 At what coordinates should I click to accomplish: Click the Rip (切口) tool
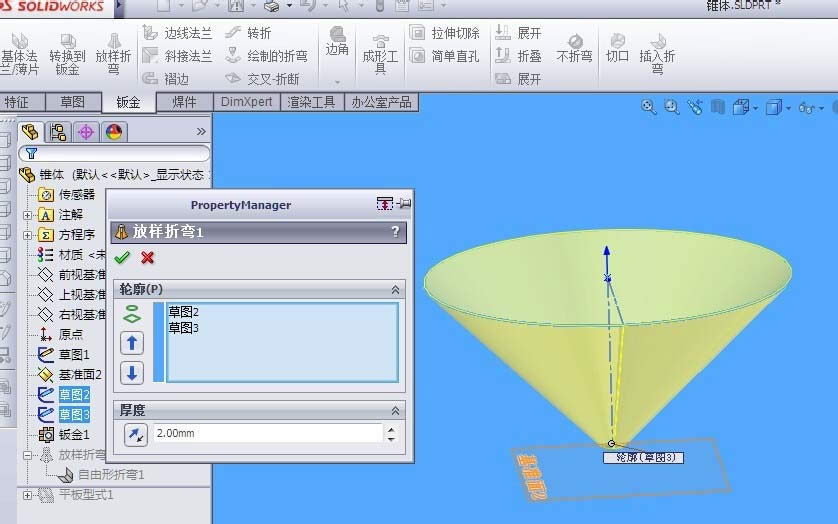[x=617, y=48]
